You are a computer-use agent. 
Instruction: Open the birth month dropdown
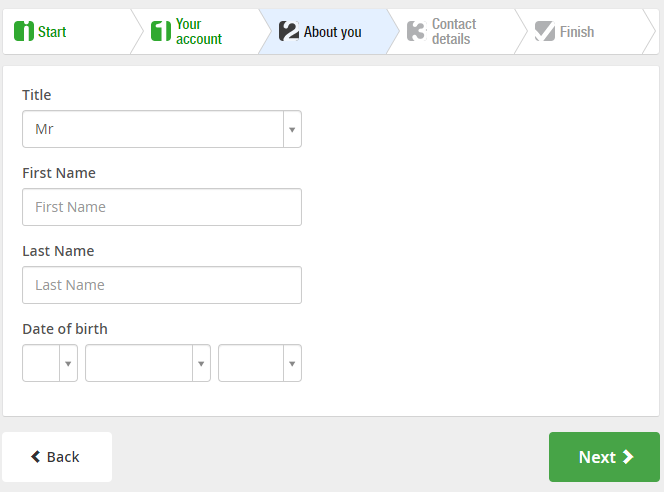(148, 363)
